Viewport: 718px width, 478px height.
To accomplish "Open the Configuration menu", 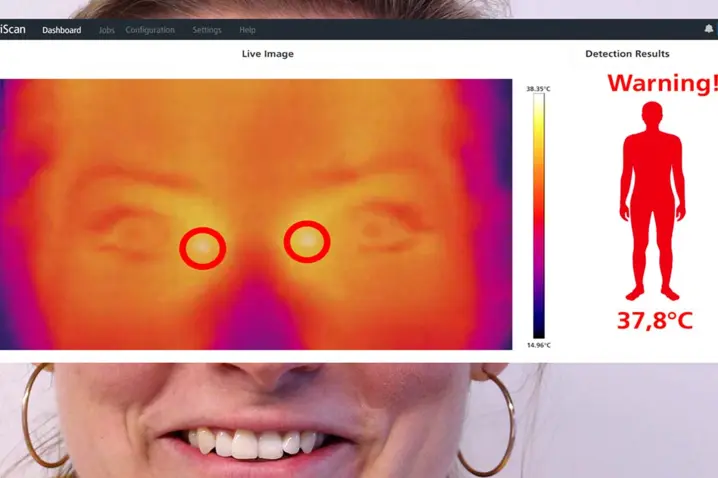I will (150, 30).
